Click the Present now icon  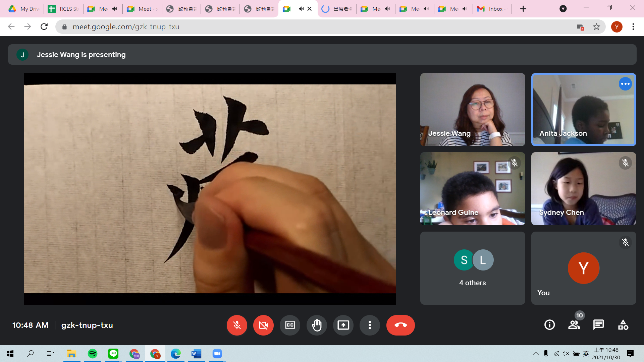(343, 325)
